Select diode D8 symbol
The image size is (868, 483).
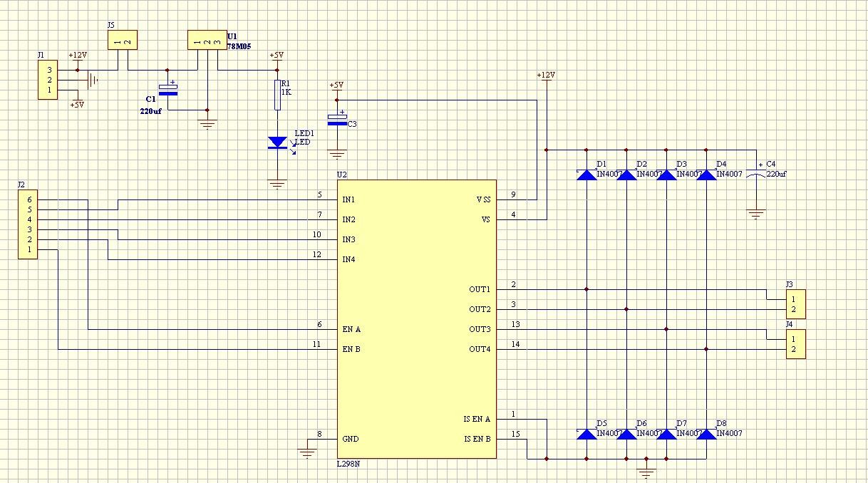(x=706, y=434)
